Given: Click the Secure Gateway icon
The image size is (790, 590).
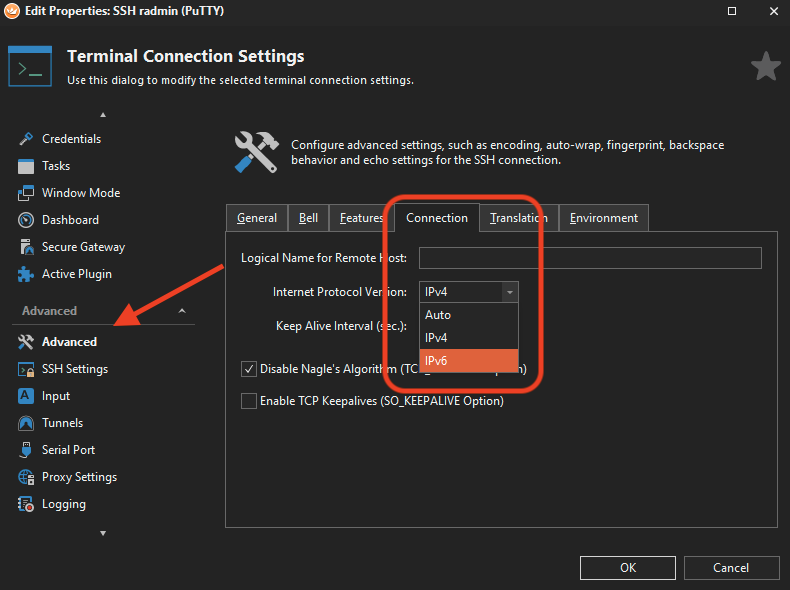Looking at the screenshot, I should [26, 247].
